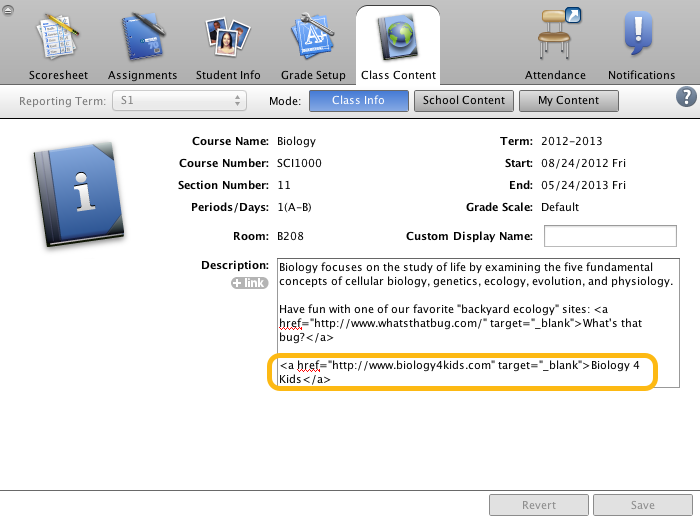Open the Notifications exclamation icon

coord(638,34)
